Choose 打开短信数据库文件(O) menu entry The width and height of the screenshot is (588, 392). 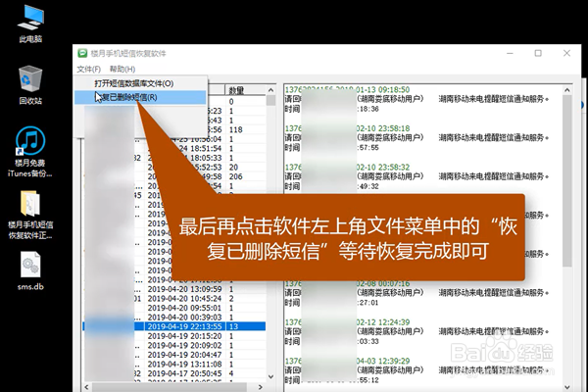[x=140, y=83]
